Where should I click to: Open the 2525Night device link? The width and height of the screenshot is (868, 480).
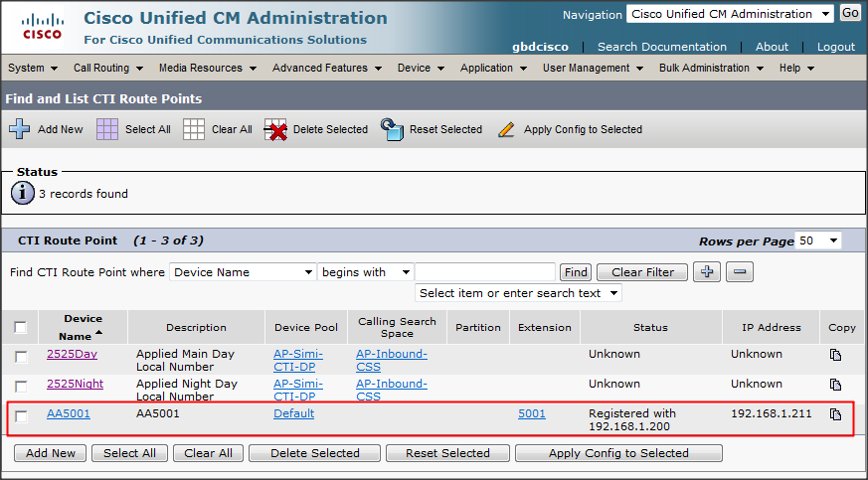(x=75, y=384)
